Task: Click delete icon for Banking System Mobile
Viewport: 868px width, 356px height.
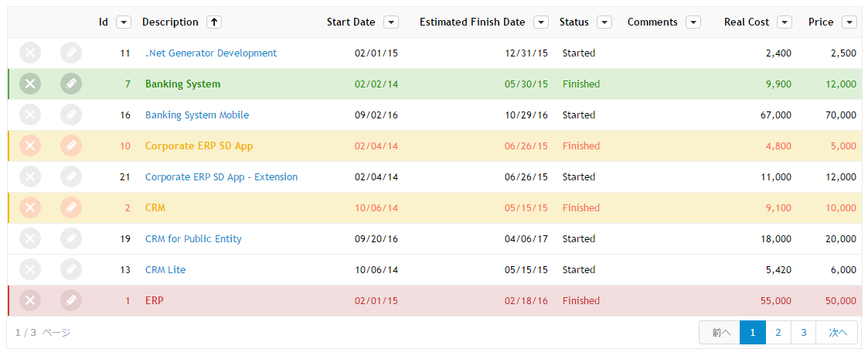Action: click(30, 115)
